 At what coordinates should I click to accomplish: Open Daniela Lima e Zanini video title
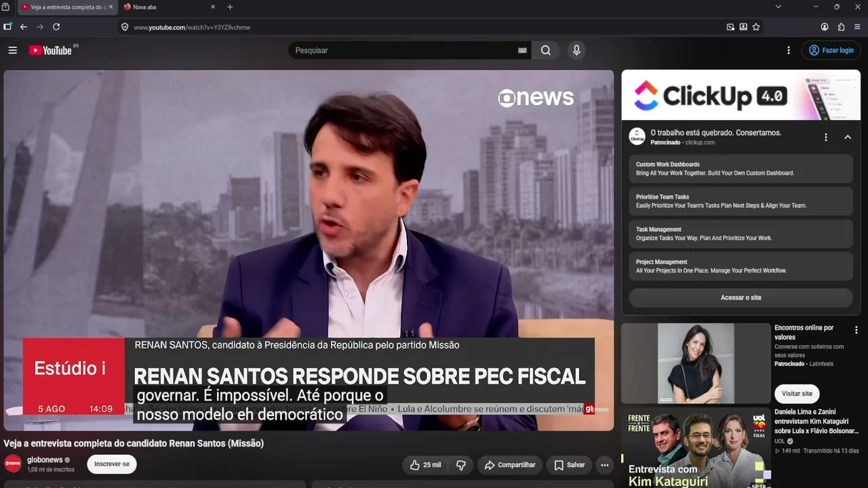click(816, 421)
